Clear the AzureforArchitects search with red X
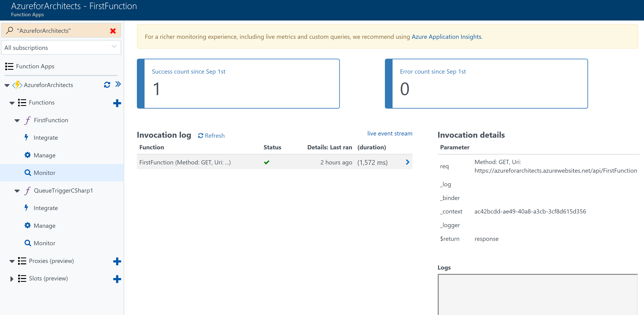644x315 pixels. (113, 31)
